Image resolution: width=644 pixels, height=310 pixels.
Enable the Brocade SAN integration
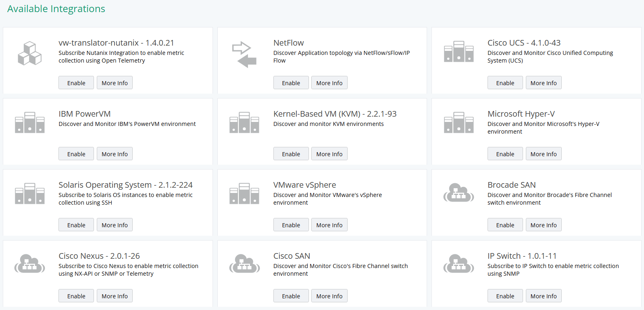505,225
